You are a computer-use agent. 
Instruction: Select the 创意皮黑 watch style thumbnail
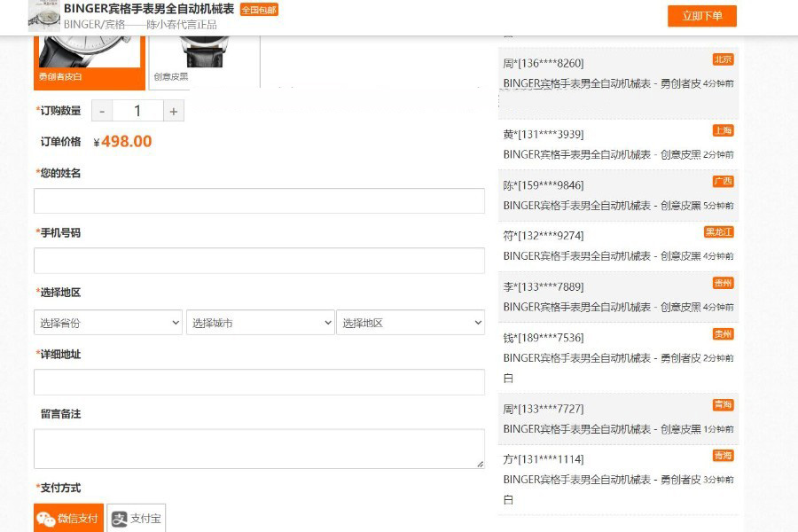205,63
